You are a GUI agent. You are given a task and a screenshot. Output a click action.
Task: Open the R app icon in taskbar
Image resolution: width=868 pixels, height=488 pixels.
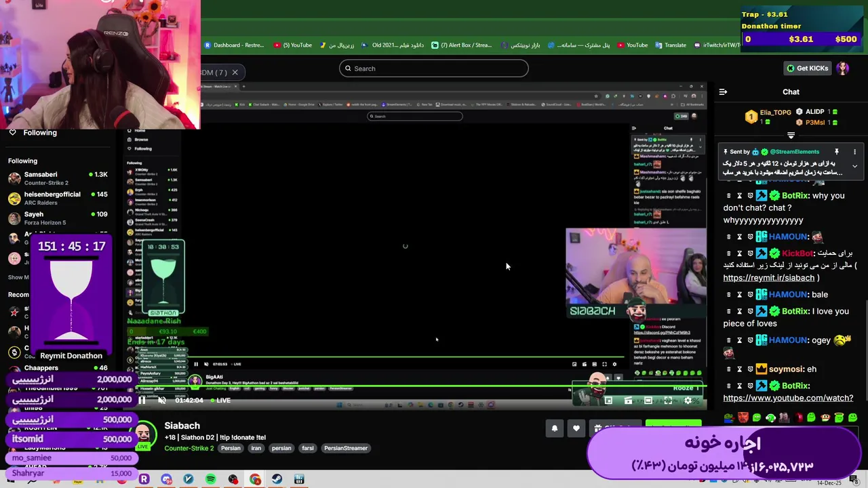[144, 479]
